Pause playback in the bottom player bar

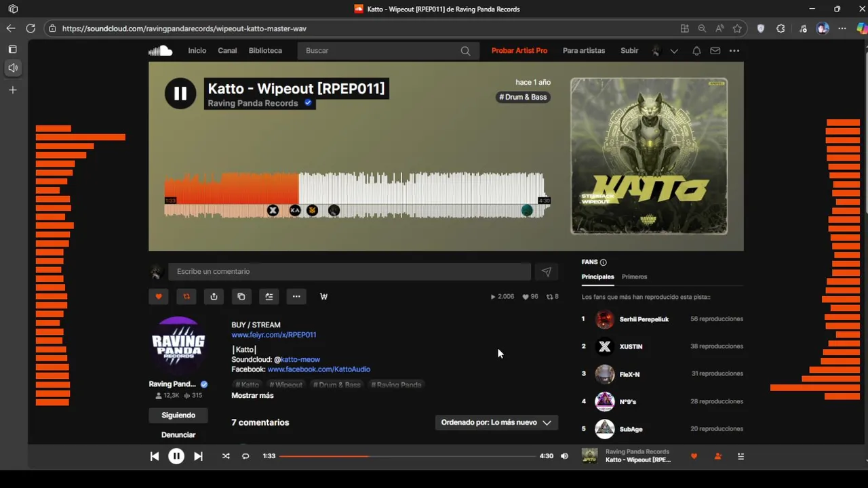tap(176, 456)
